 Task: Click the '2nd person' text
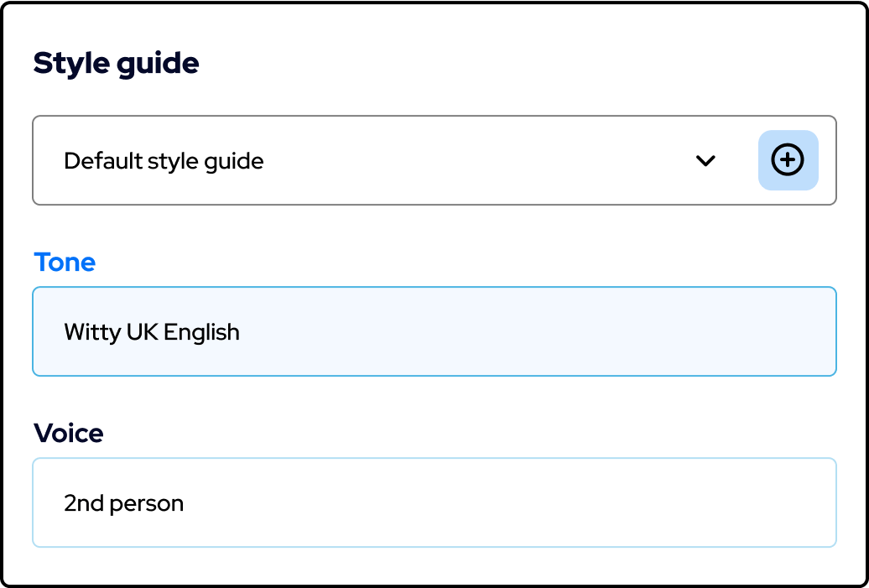[x=123, y=504]
